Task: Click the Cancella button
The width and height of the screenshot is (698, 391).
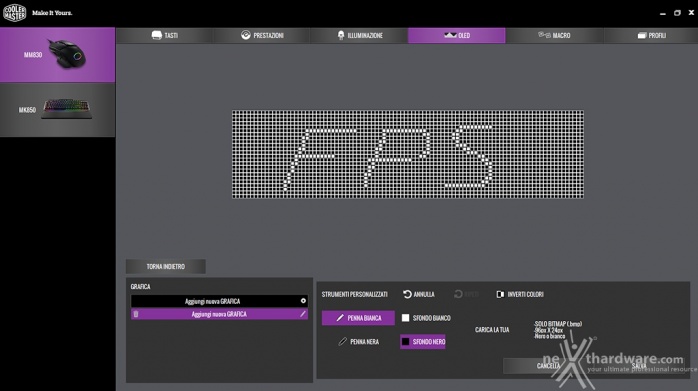Action: [548, 366]
